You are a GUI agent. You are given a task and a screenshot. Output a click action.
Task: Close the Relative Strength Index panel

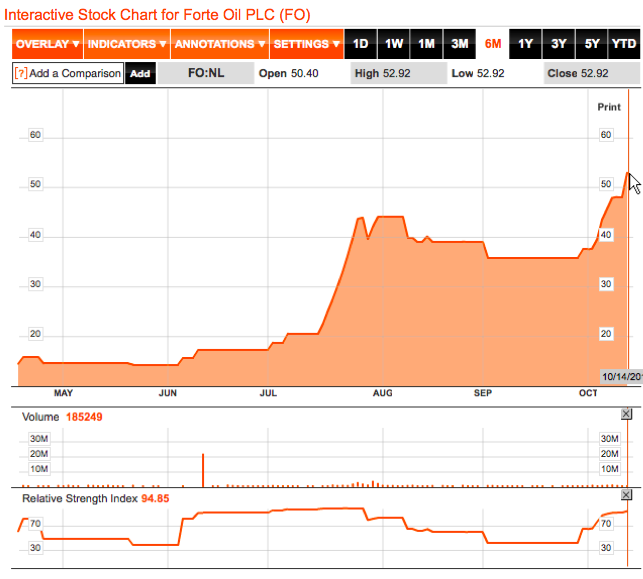tap(626, 495)
